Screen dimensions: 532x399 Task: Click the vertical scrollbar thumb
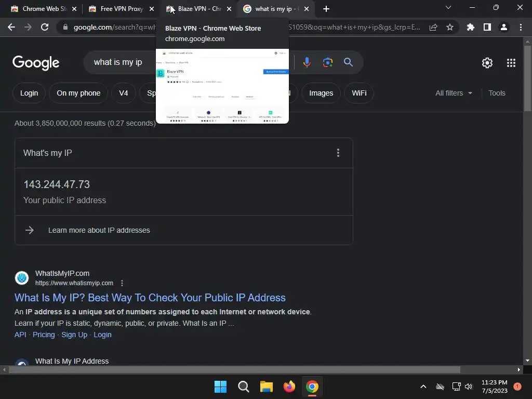point(527,78)
